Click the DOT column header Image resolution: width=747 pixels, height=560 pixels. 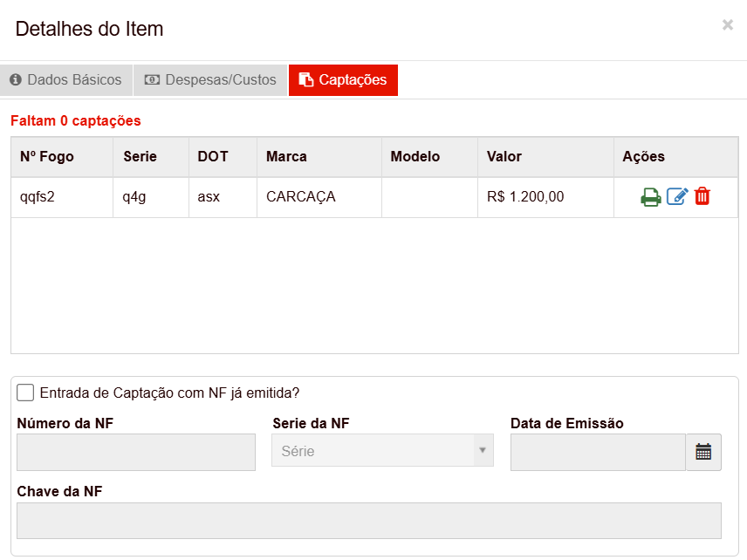point(223,157)
